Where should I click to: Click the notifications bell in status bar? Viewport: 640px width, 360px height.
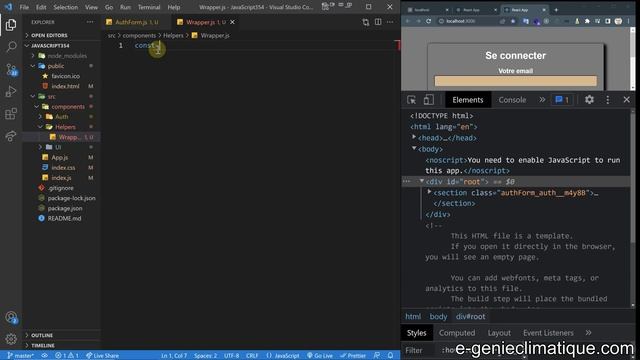[391, 356]
